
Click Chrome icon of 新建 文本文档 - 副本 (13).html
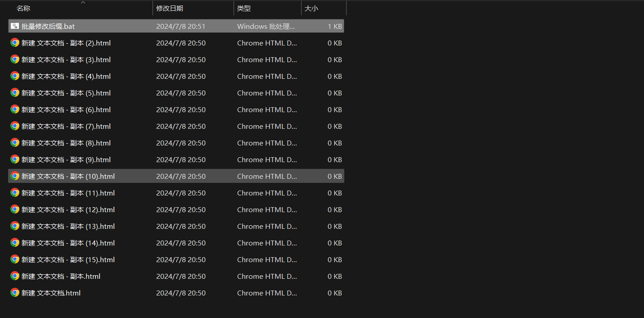click(15, 226)
